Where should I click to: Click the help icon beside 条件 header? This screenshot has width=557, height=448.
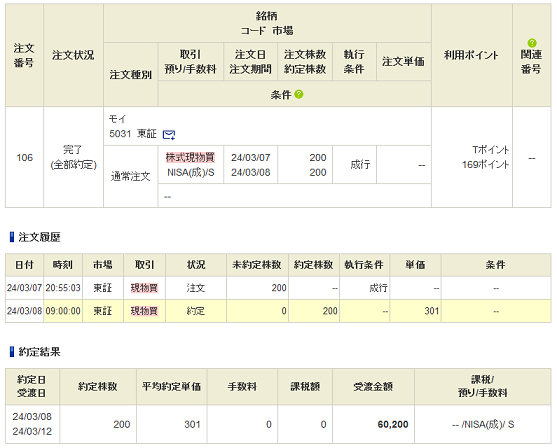tap(299, 95)
